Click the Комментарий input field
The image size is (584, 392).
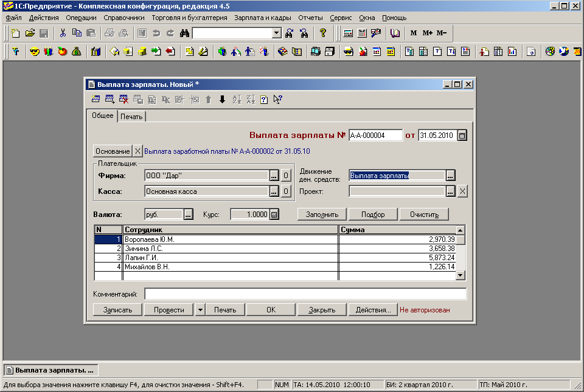point(305,294)
